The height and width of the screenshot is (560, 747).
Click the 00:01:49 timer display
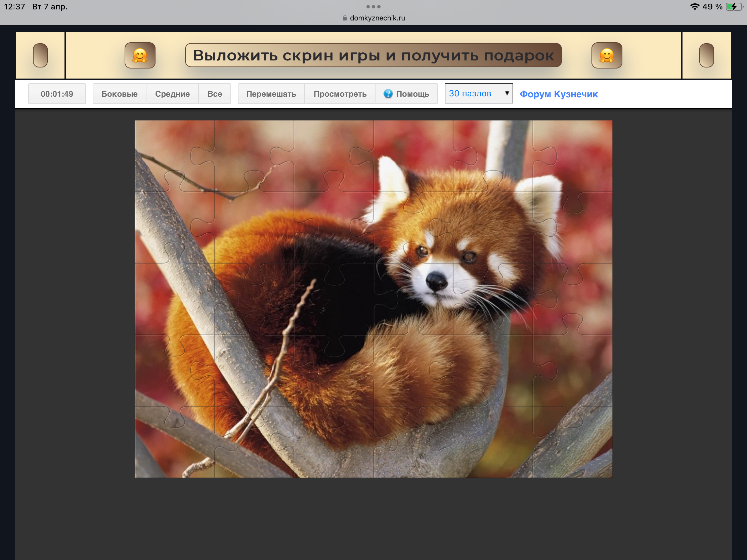point(57,94)
